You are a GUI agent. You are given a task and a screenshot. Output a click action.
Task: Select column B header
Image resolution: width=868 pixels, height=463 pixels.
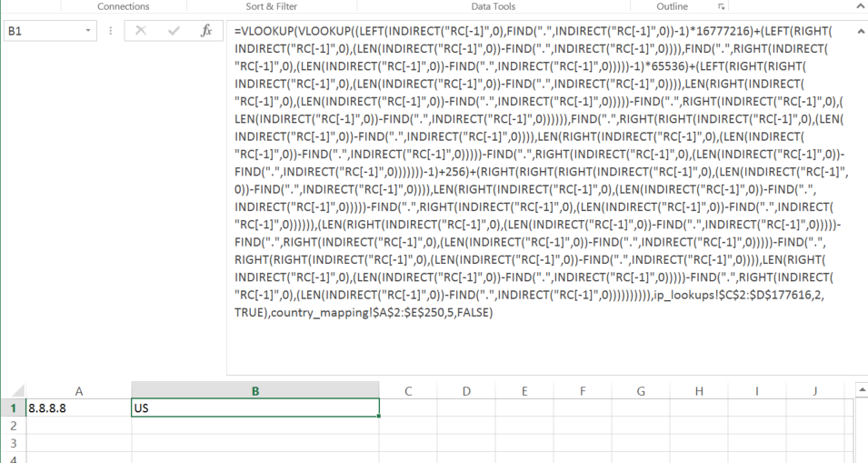point(255,391)
